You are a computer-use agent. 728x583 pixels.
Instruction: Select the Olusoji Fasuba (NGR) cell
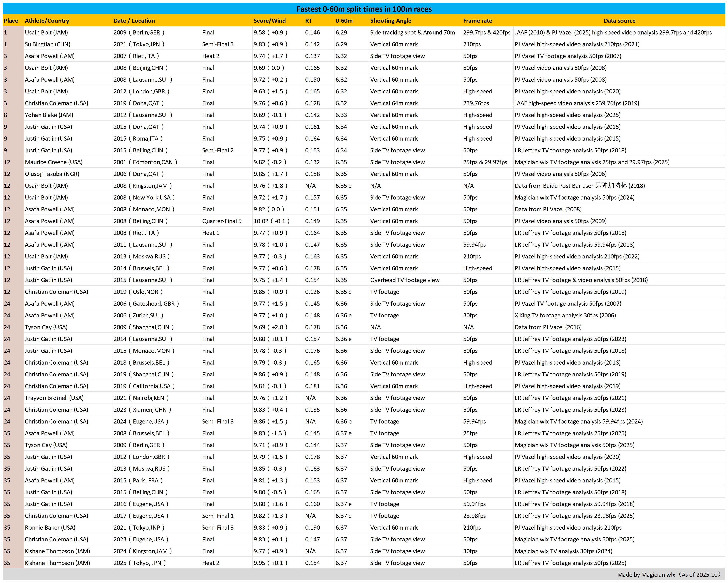52,174
